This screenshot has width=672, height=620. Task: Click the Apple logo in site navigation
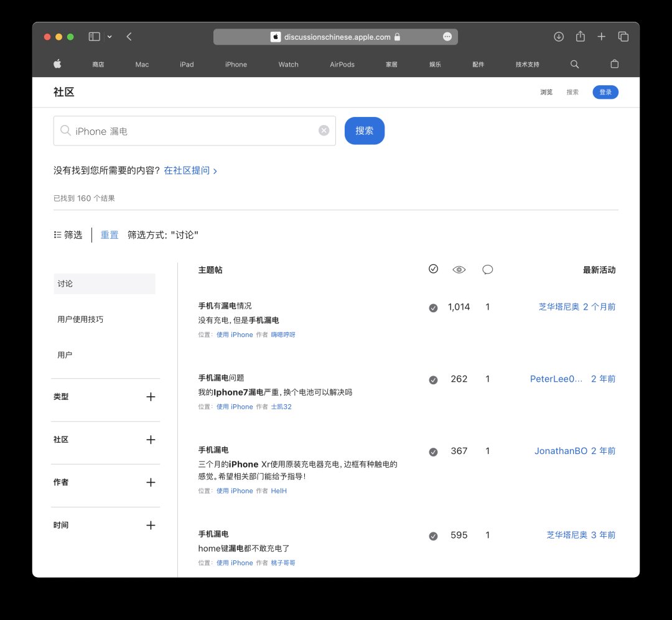[57, 64]
